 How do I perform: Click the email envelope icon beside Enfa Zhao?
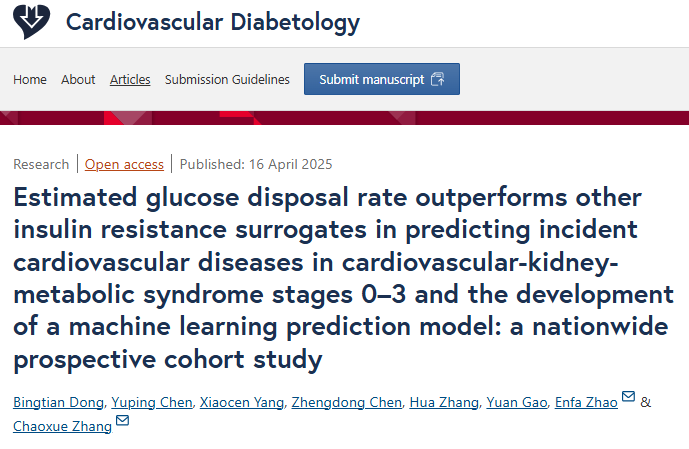[628, 396]
